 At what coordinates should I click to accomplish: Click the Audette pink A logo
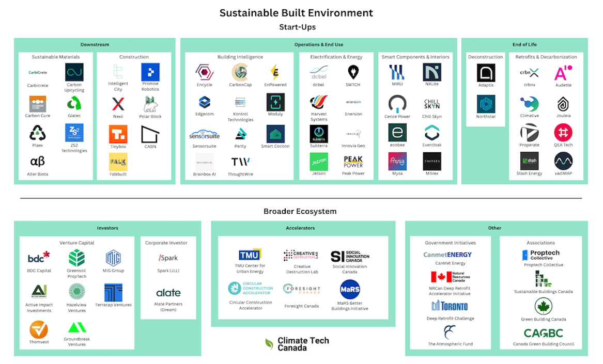pyautogui.click(x=563, y=73)
